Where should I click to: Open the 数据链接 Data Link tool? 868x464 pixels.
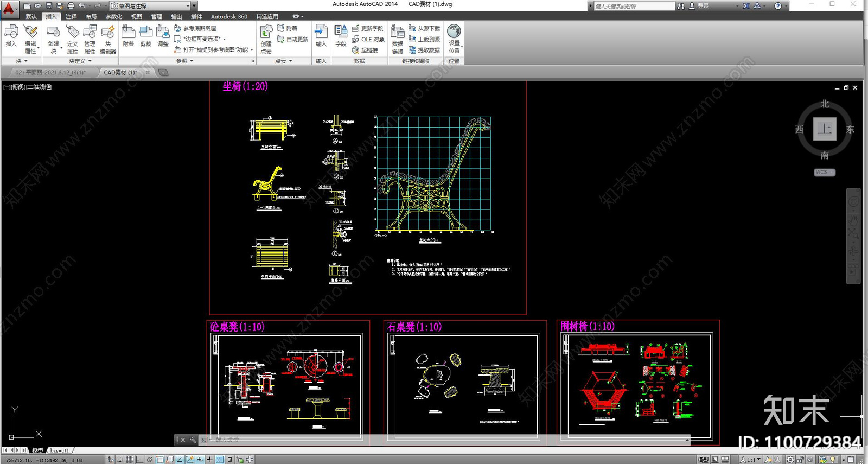point(397,39)
